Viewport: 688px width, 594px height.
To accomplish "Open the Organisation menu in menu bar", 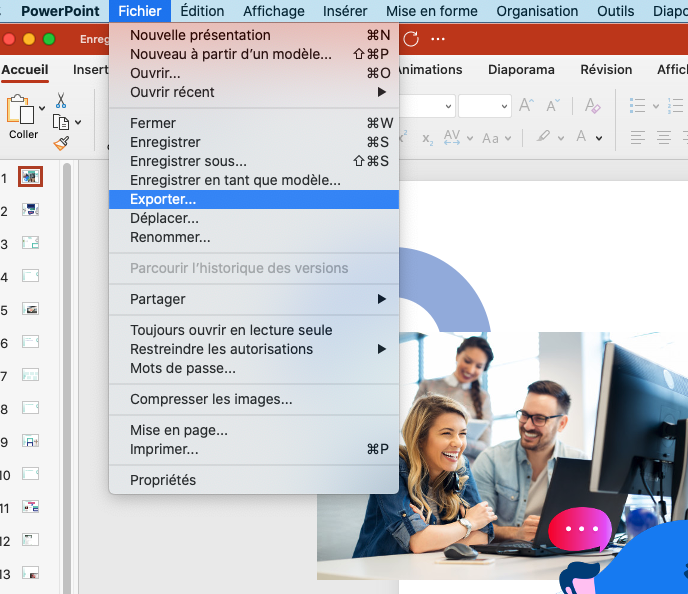I will coord(537,11).
